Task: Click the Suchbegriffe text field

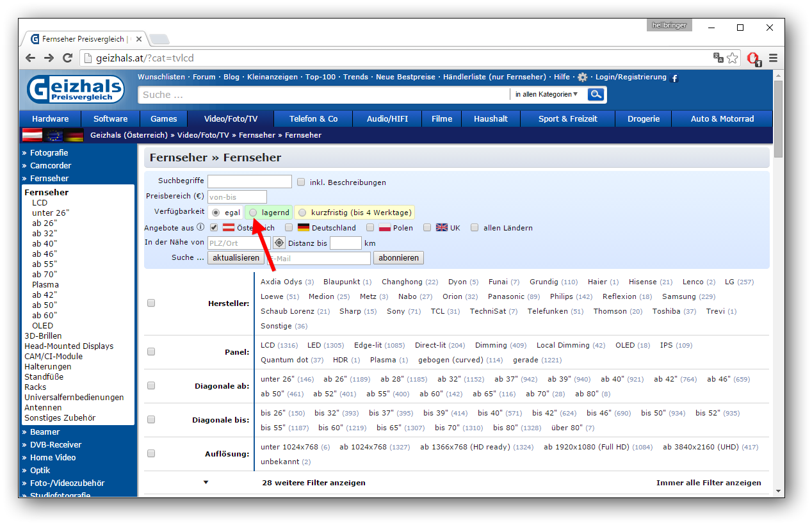Action: tap(250, 182)
